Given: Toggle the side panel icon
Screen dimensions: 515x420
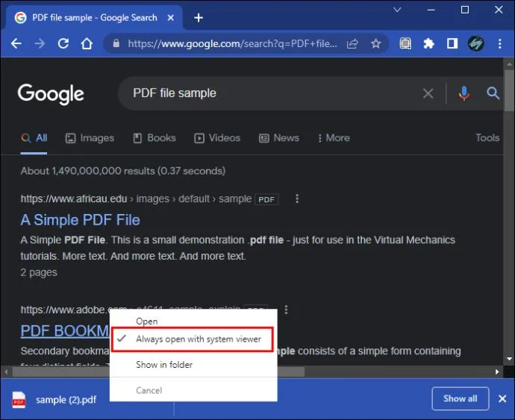Looking at the screenshot, I should click(x=452, y=43).
